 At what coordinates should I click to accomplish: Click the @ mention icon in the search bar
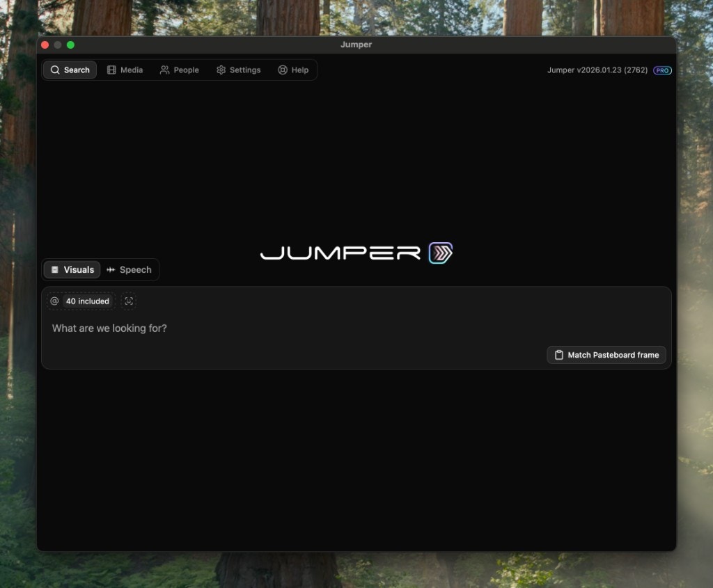coord(54,301)
